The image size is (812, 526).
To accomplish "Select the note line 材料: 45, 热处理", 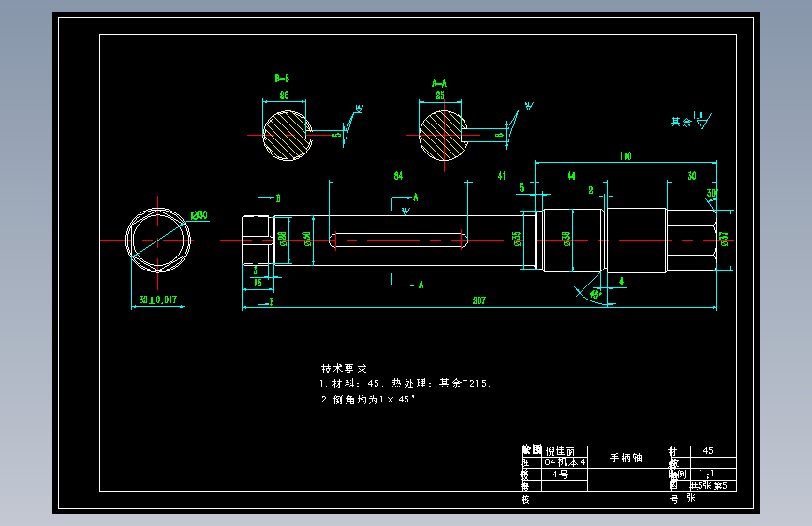I will coord(406,384).
